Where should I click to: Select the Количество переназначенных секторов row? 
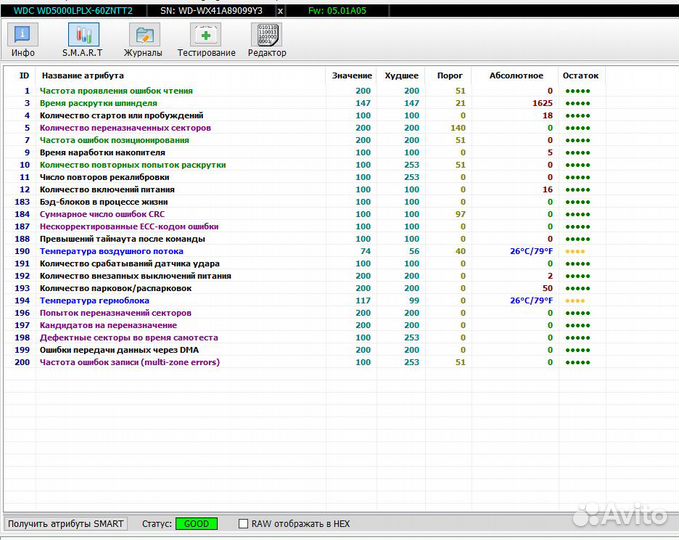point(125,128)
